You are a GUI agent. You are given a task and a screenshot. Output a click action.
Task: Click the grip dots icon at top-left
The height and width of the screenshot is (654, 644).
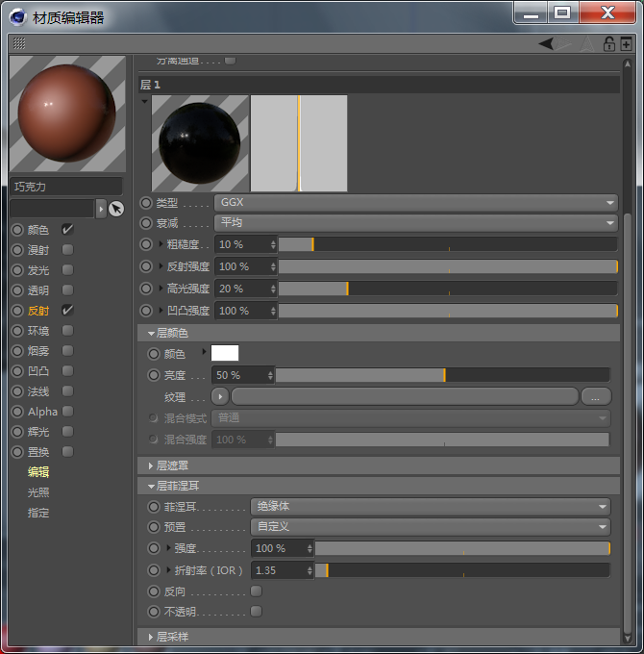coord(19,43)
